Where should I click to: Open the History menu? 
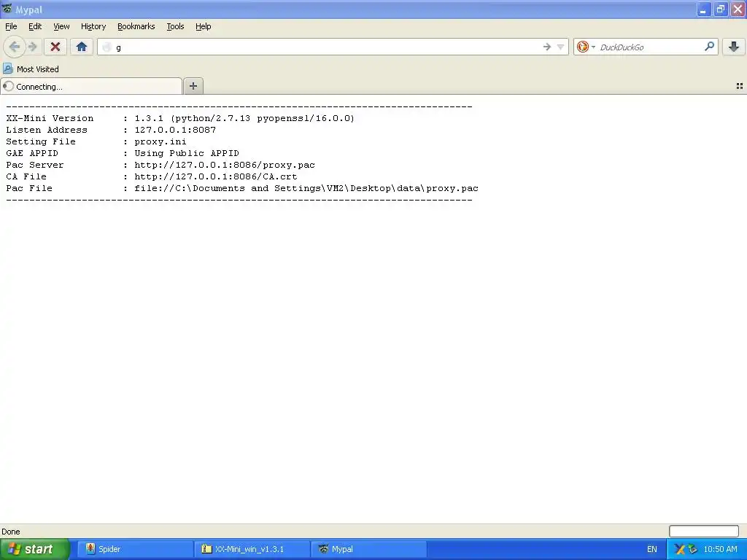93,27
